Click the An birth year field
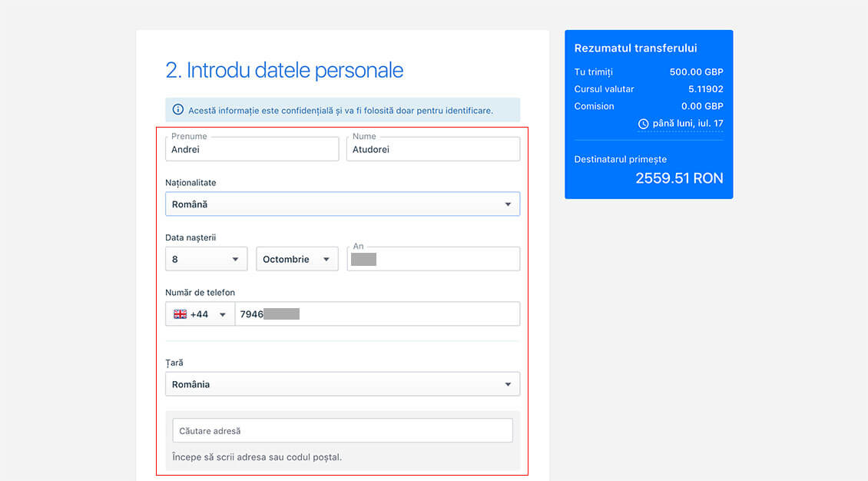The height and width of the screenshot is (481, 868). pos(433,259)
